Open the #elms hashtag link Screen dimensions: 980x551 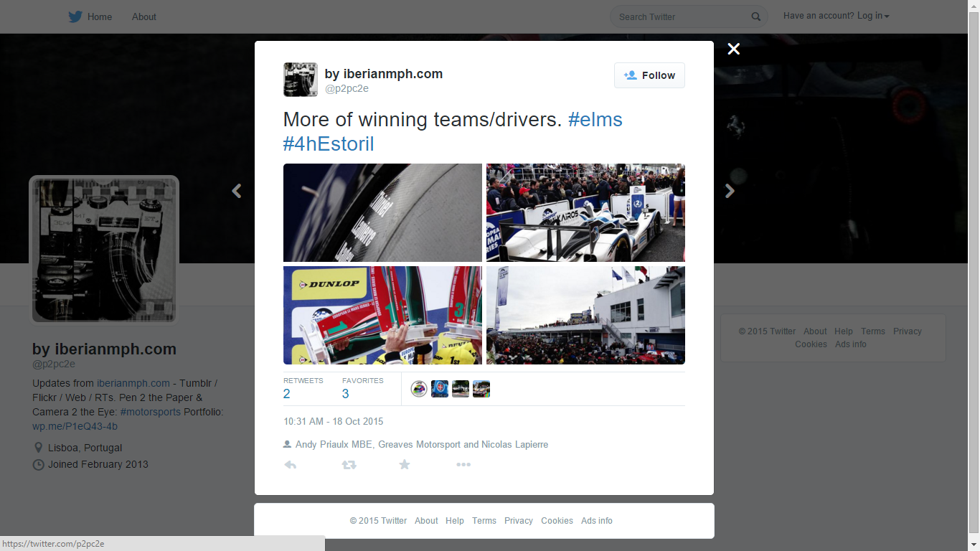point(595,119)
